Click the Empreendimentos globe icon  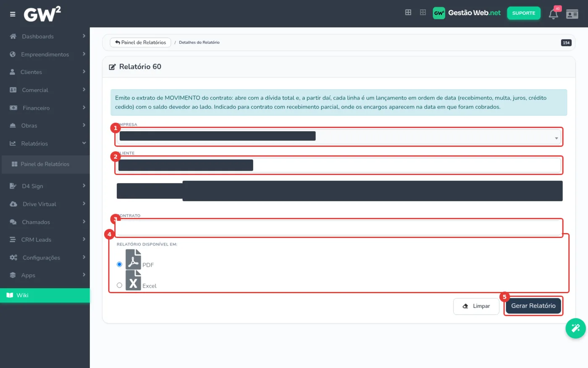(x=13, y=54)
